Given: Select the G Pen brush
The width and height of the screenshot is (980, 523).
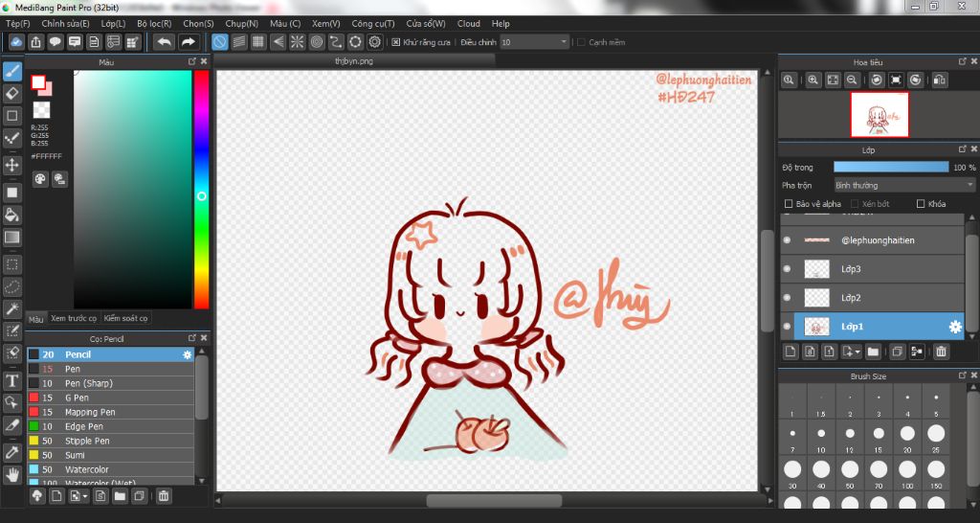Looking at the screenshot, I should pos(110,398).
